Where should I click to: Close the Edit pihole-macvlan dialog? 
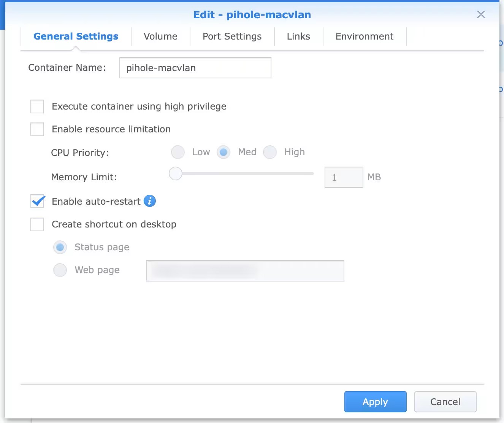coord(481,14)
